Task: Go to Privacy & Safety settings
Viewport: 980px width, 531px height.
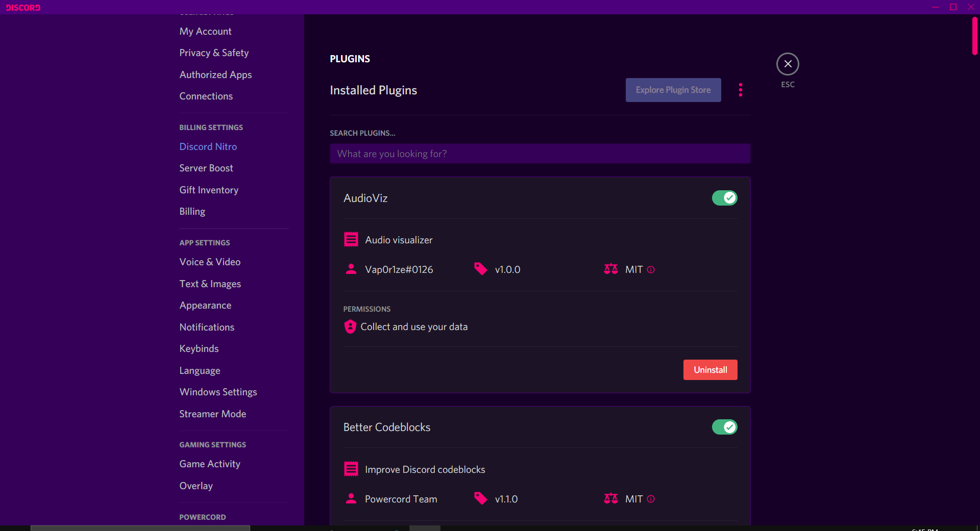Action: tap(214, 53)
